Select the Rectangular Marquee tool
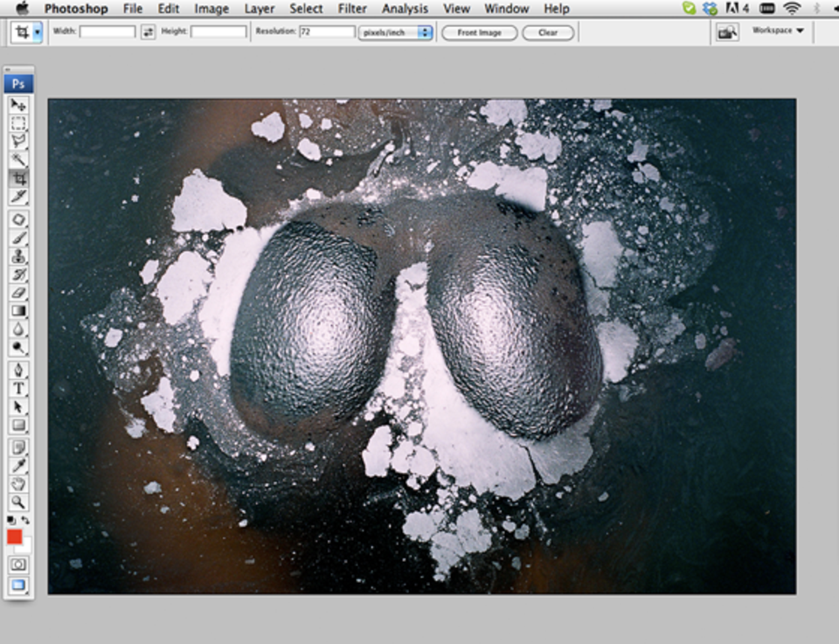The height and width of the screenshot is (644, 839). 18,123
